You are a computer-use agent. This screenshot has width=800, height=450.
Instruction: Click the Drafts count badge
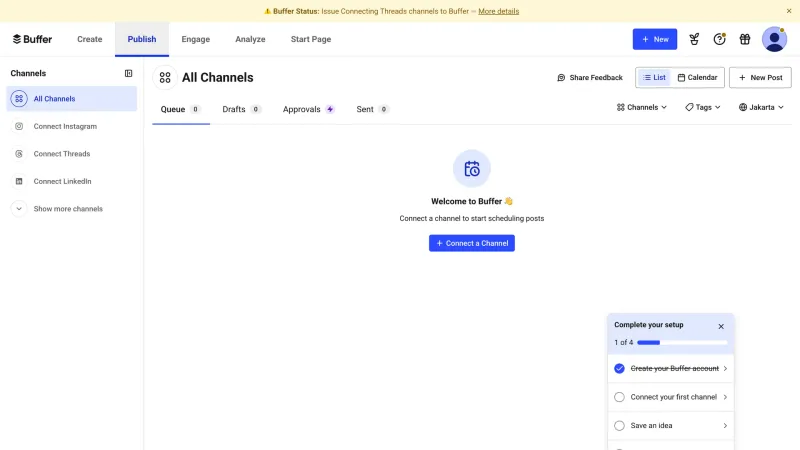click(256, 109)
